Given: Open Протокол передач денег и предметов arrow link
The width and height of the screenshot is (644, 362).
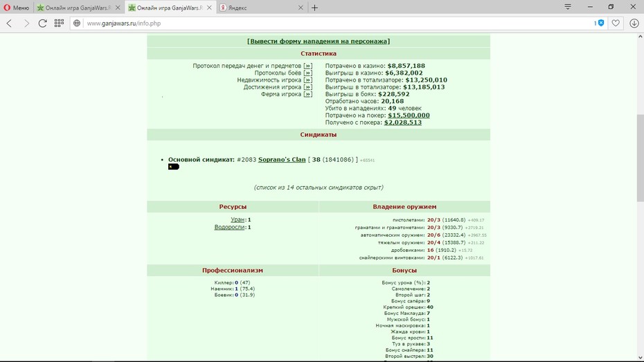Looking at the screenshot, I should pos(307,66).
